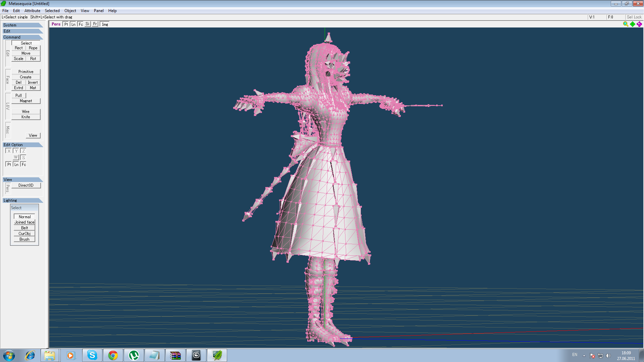Toggle Pt point display in the viewport bar

coord(66,24)
